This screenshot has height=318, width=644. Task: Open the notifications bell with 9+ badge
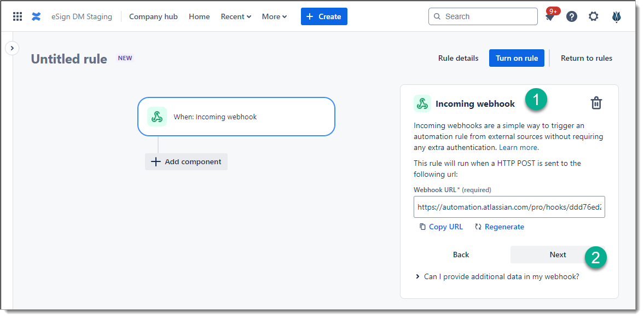click(550, 17)
